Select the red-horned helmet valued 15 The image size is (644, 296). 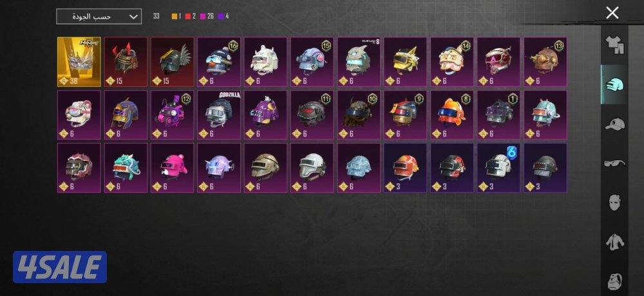tap(126, 62)
